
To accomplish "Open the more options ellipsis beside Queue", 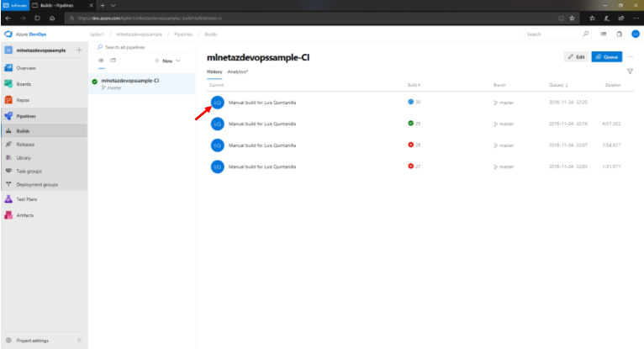I will tap(631, 56).
